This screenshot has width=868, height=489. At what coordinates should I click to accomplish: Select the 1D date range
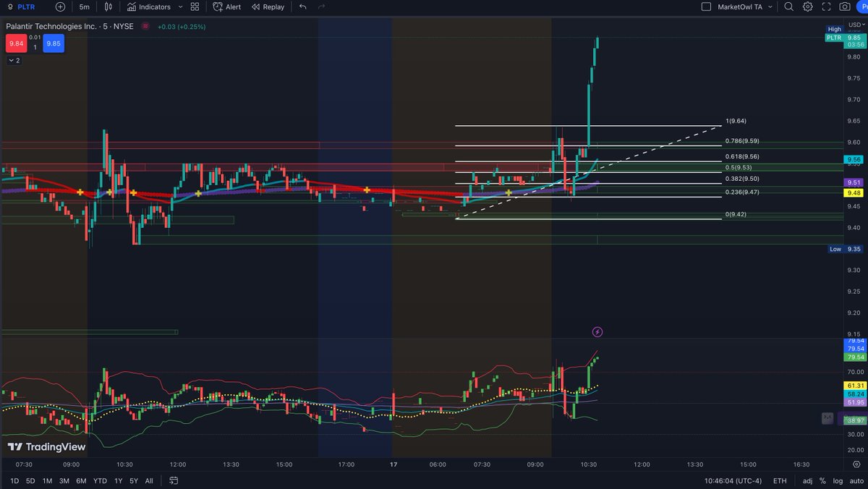tap(14, 481)
